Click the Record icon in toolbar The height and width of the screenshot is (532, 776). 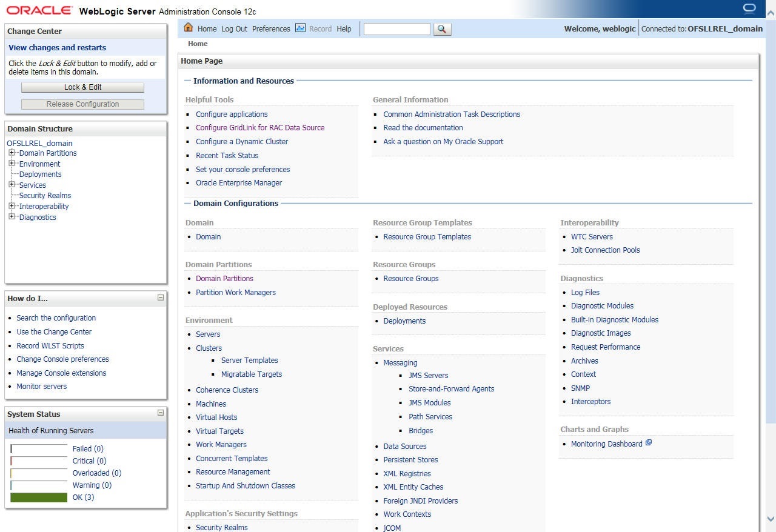300,28
